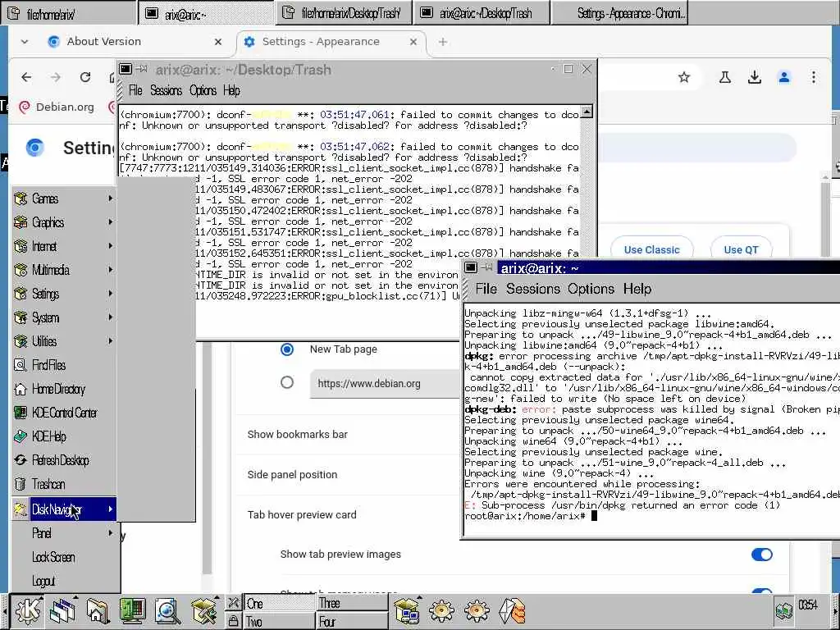Open the KDE K menu button
The image size is (840, 630).
(x=28, y=610)
